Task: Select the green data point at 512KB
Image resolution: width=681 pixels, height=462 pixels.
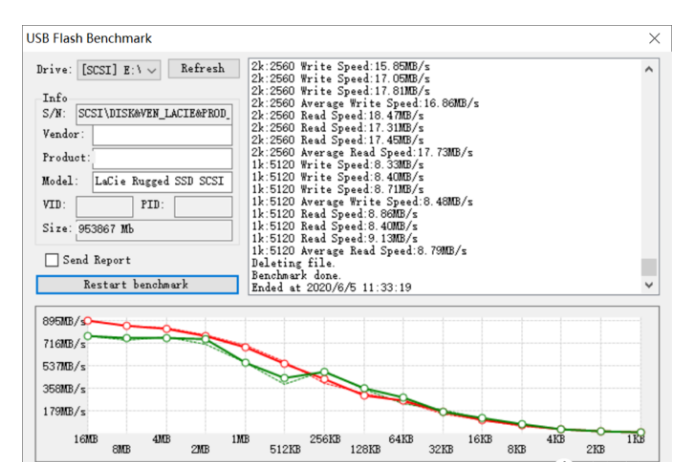Action: click(x=284, y=378)
